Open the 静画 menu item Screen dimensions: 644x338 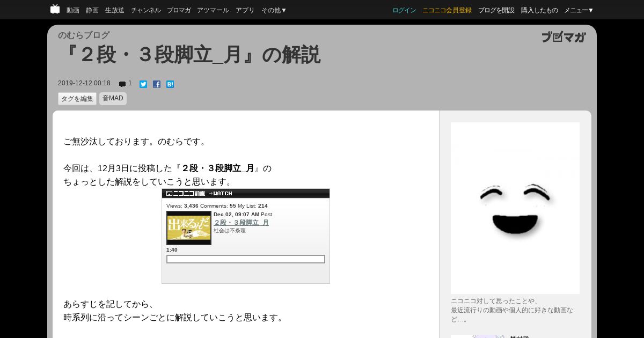(x=92, y=10)
